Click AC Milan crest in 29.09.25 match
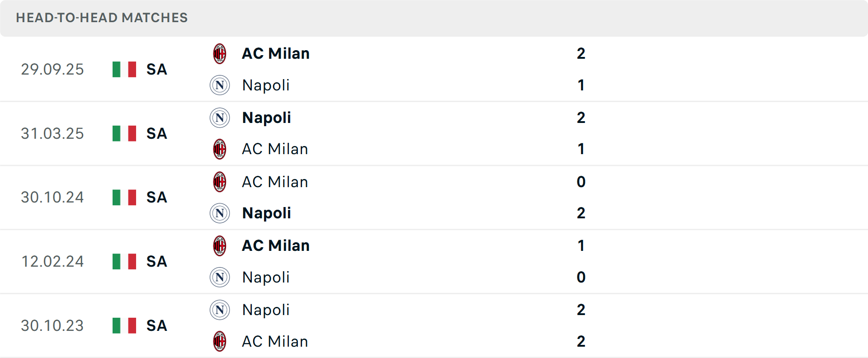Viewport: 868px width, 358px height. (220, 54)
